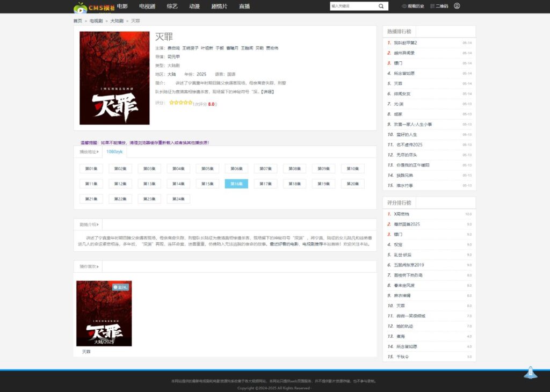Open 蓦然回首2025 in rating ranking
Screen dimensions: 550x392
click(407, 224)
